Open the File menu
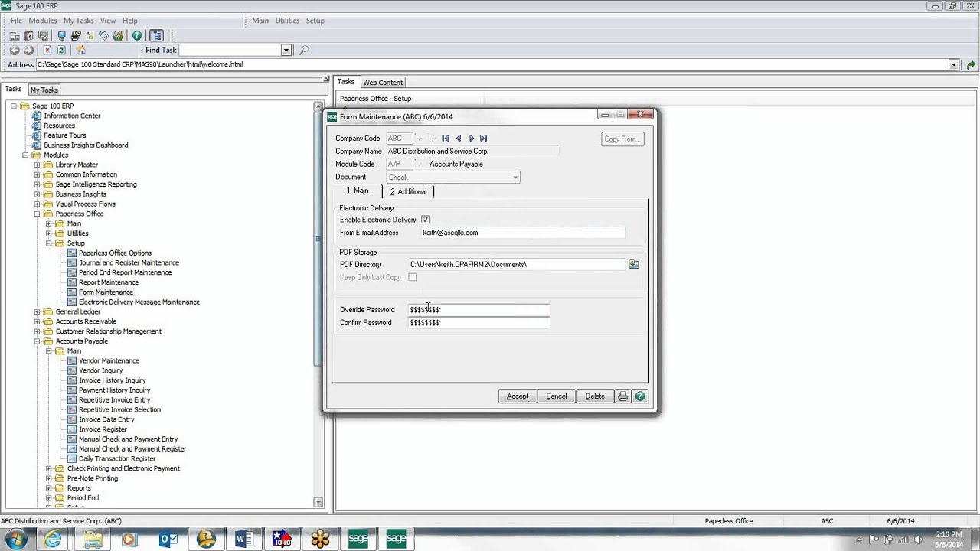The height and width of the screenshot is (551, 980). click(x=16, y=21)
